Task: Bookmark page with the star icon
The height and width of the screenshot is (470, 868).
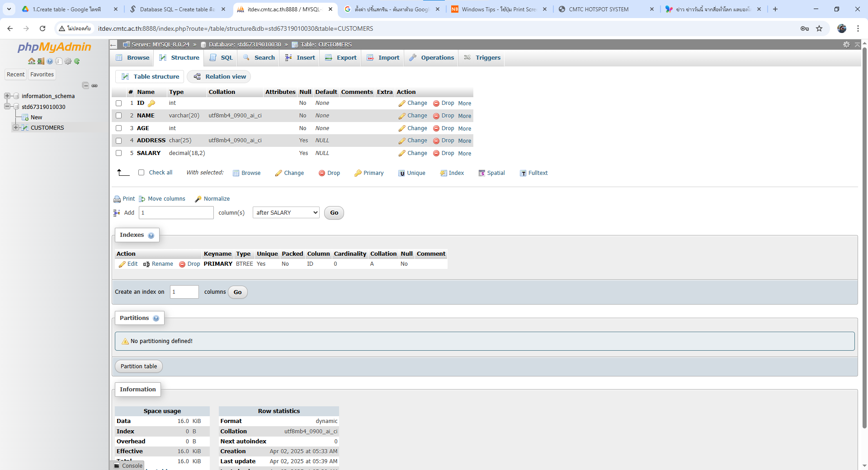Action: coord(819,28)
